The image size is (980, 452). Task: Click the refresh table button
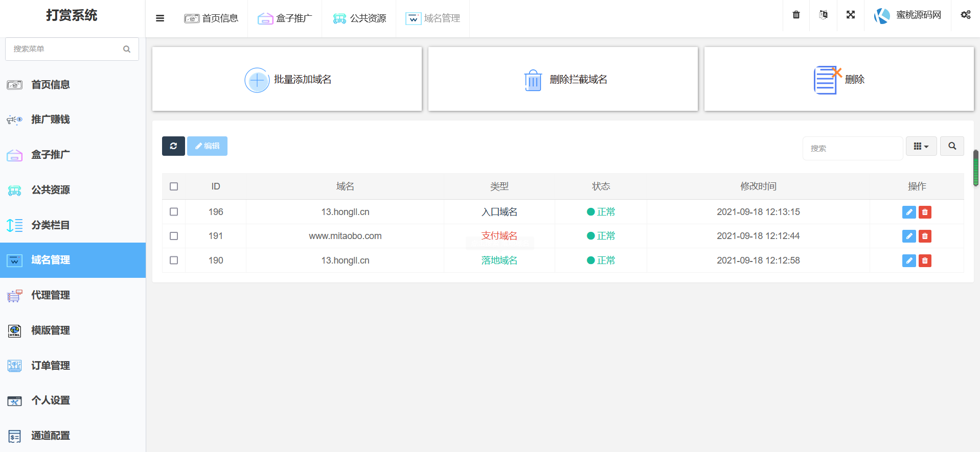tap(173, 146)
